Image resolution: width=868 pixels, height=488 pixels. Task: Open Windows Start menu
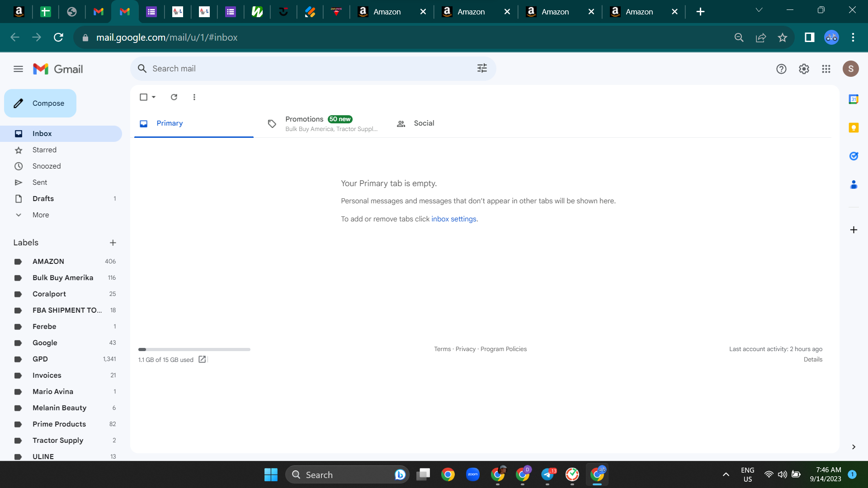pyautogui.click(x=271, y=474)
